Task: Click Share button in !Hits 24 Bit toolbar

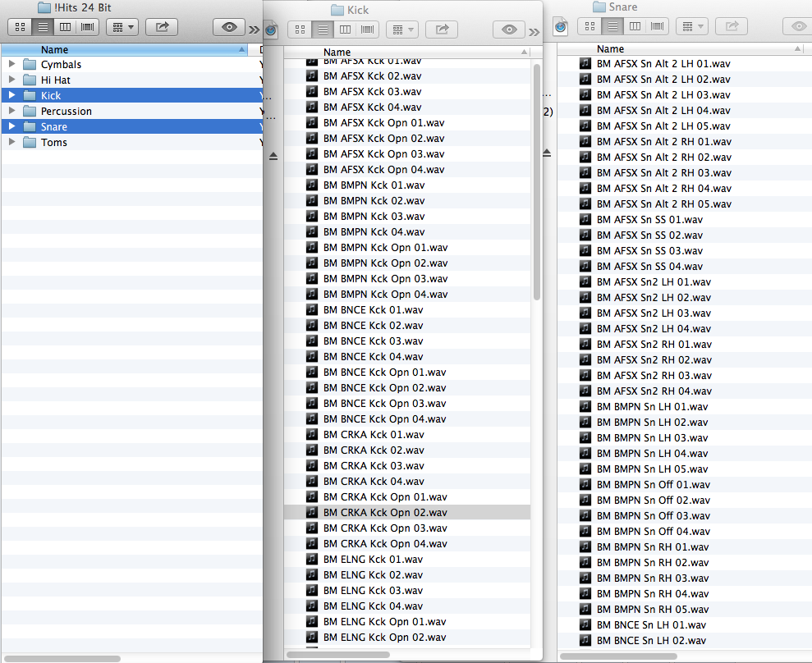Action: pos(162,27)
